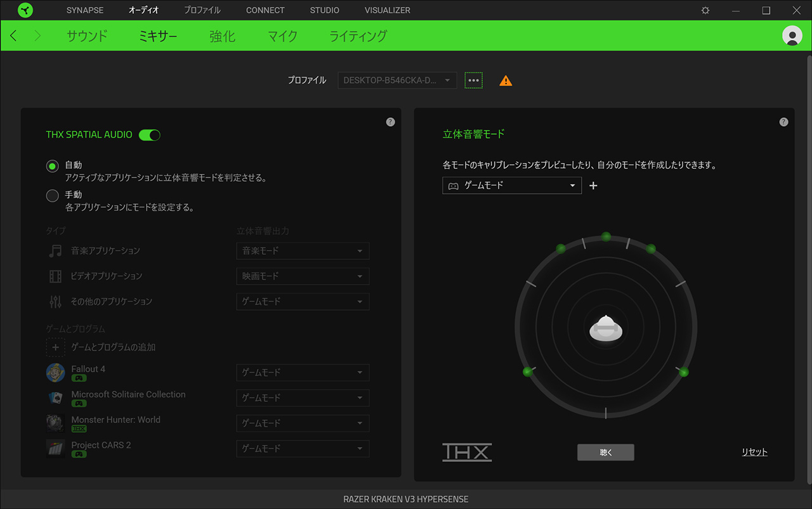The image size is (812, 509).
Task: Open the 音楽モード output dropdown
Action: point(303,251)
